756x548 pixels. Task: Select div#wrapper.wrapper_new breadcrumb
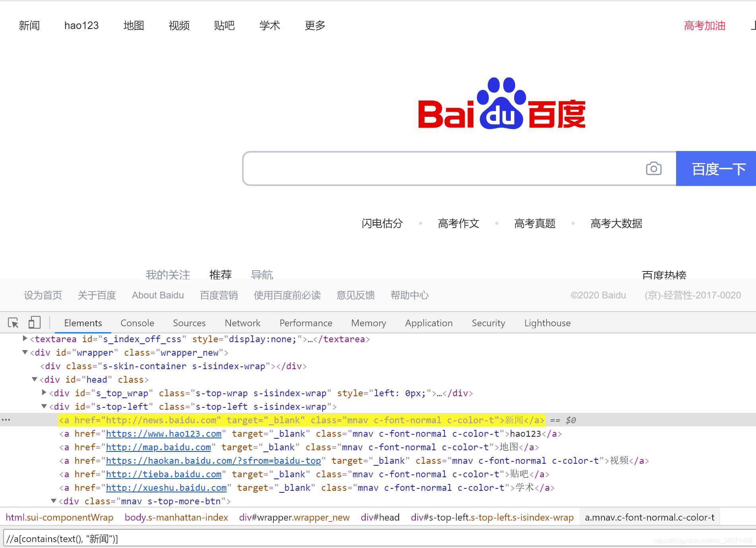[x=294, y=517]
